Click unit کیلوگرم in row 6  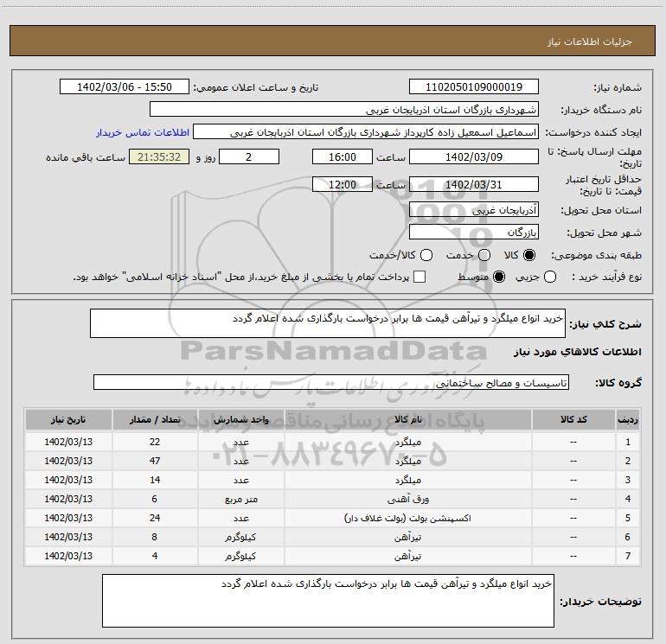pos(240,537)
